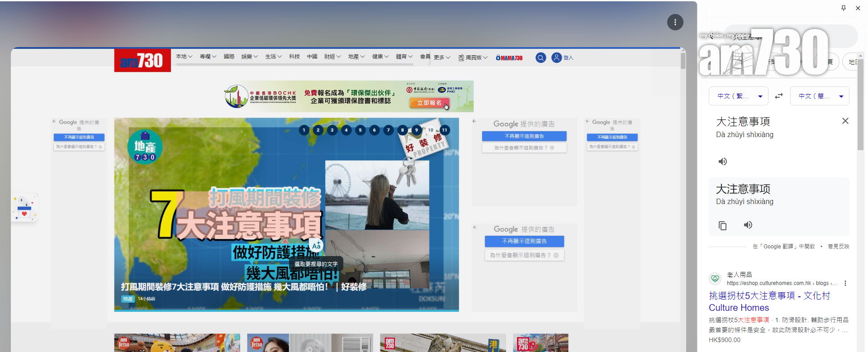The image size is (868, 352).
Task: Clear the source text with the X icon
Action: click(x=845, y=121)
